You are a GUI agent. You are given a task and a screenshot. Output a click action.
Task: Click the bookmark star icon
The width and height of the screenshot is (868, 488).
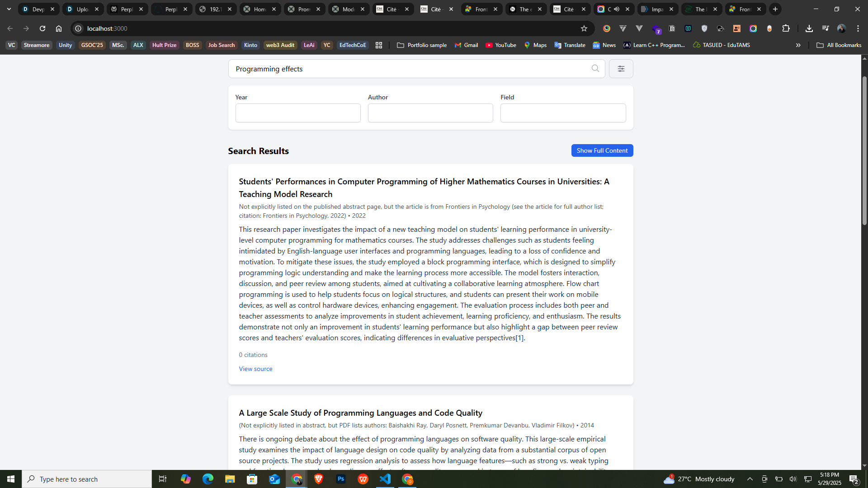pos(584,28)
